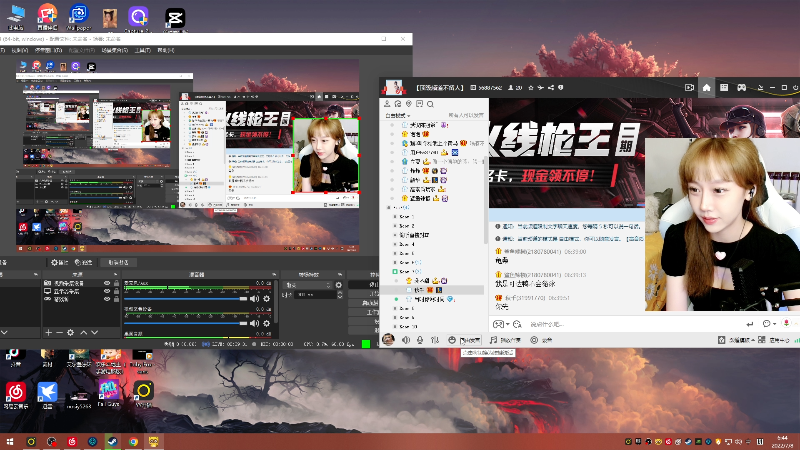Open the CapCut desktop shortcut
Viewport: 800px width, 450px height.
click(175, 19)
